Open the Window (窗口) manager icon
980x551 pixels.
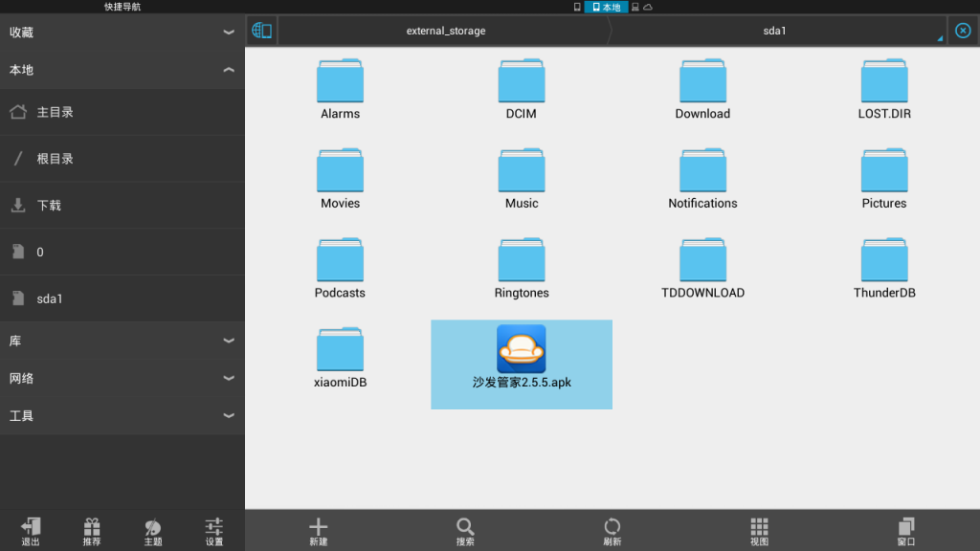point(906,531)
